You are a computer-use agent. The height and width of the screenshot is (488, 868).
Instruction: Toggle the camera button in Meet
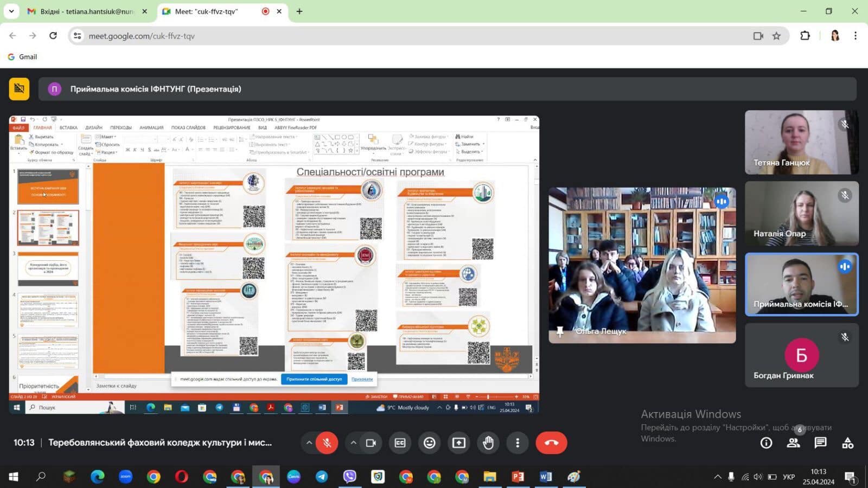click(371, 443)
